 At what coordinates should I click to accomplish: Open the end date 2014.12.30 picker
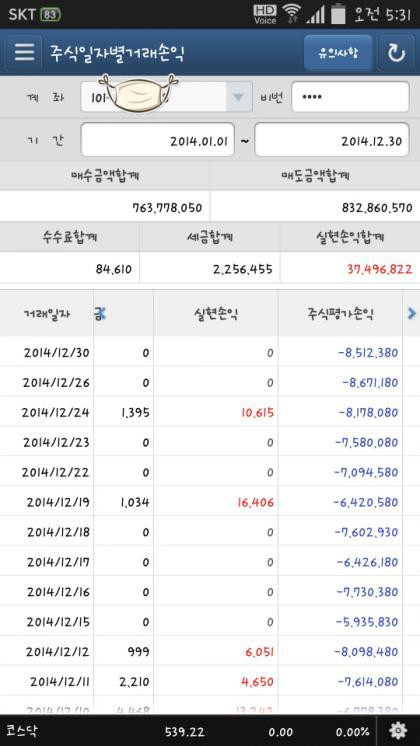[x=332, y=140]
